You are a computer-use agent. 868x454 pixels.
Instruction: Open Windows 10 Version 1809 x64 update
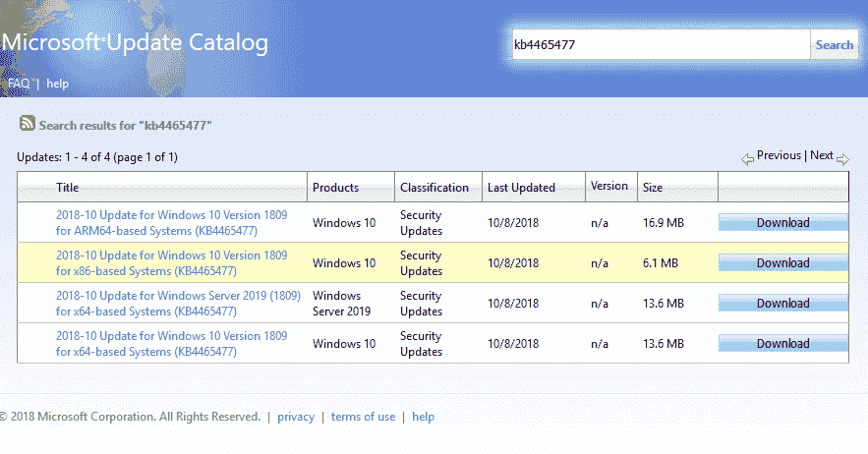(172, 344)
